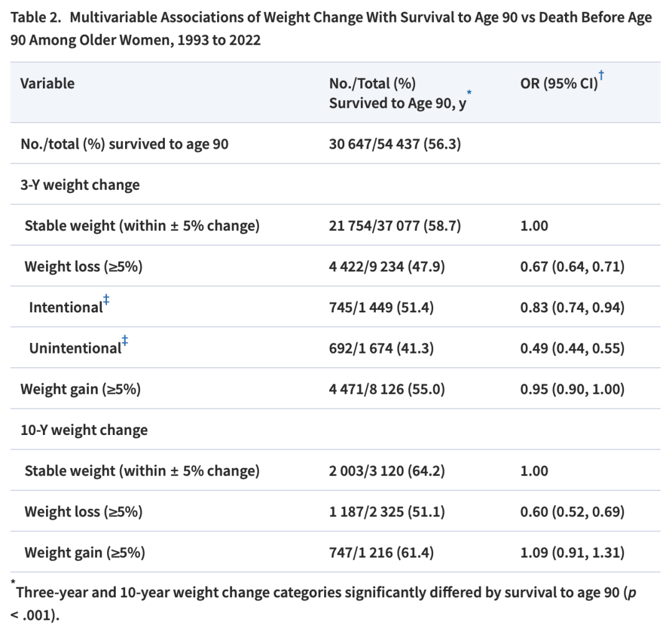
Task: Click the dagger footnote after OR (95% CI)
Action: click(x=602, y=77)
